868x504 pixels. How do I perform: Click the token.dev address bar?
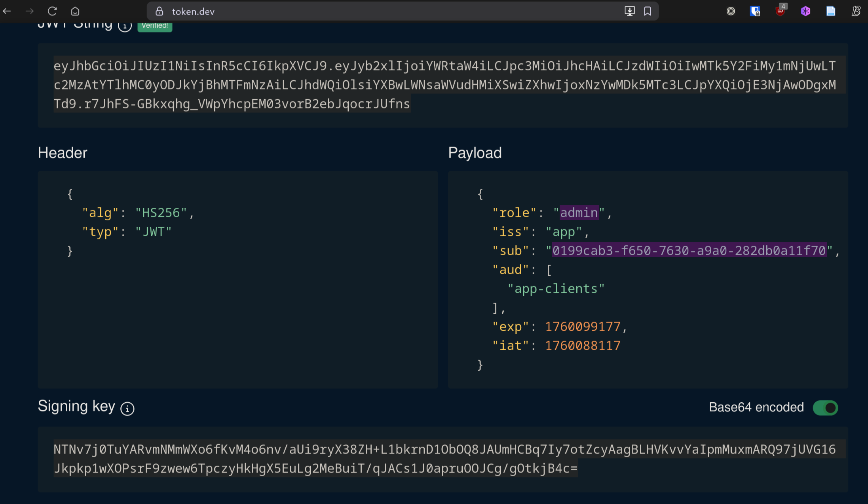tap(356, 11)
